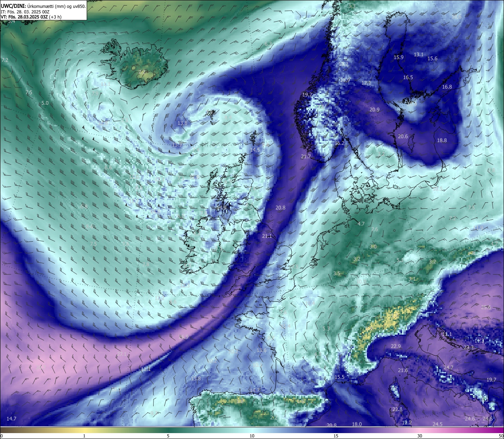This screenshot has width=504, height=439.
Task: Click the 19.2 value off Norway
Action: 307,94
